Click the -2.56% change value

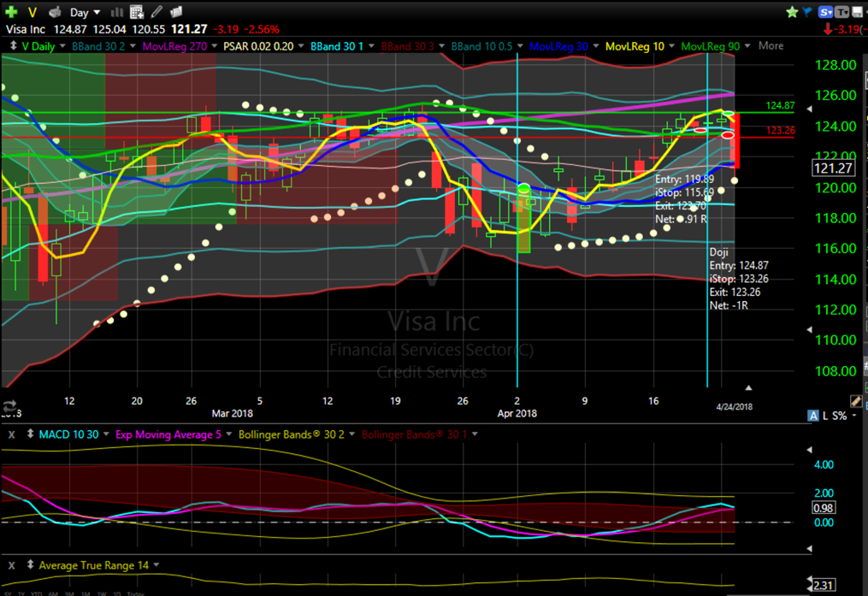pyautogui.click(x=262, y=29)
